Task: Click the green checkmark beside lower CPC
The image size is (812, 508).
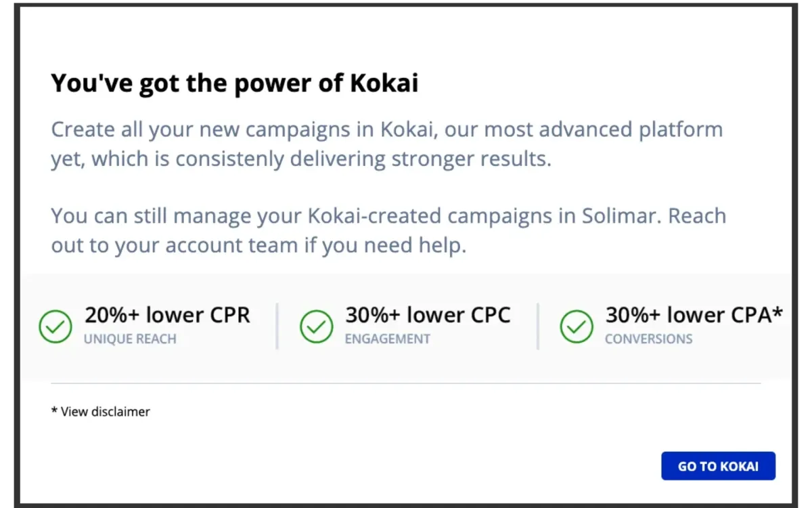Action: point(316,326)
